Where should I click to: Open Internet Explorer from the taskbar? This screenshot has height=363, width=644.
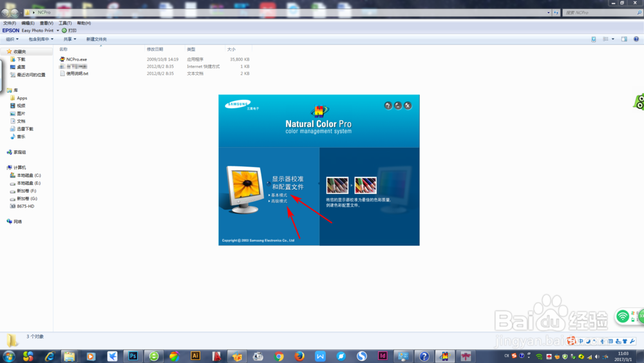tap(50, 356)
